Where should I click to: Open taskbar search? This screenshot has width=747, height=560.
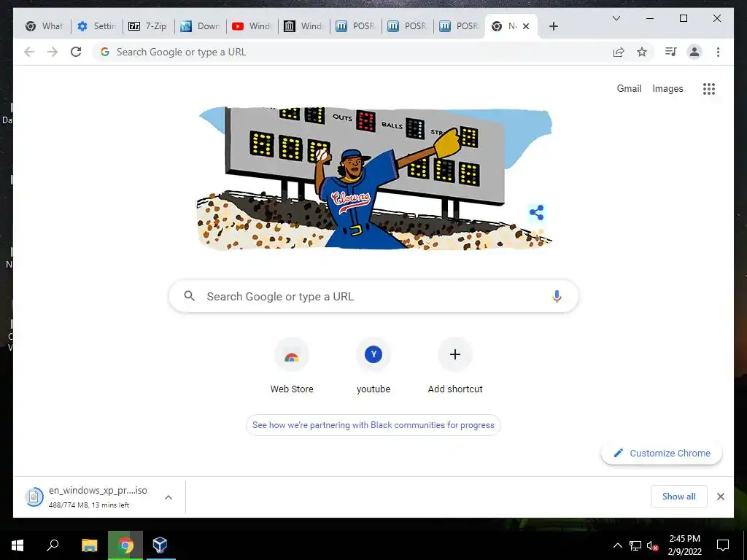click(53, 545)
